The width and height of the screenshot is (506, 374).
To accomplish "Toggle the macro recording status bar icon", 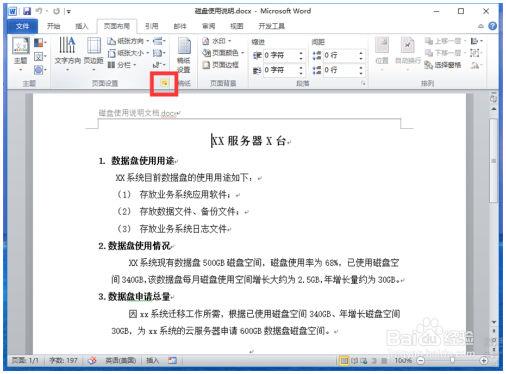I will coord(172,360).
